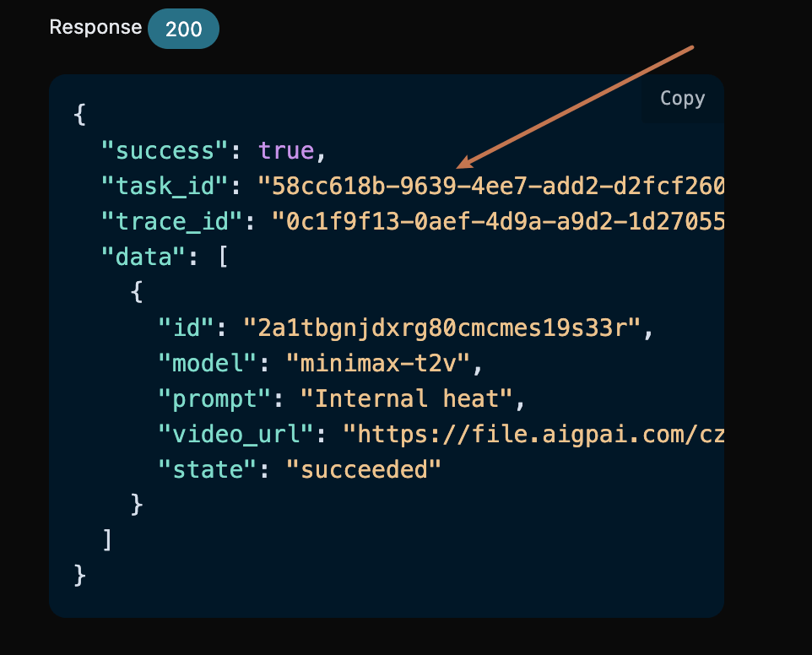Viewport: 812px width, 655px height.
Task: Click the "succeeded" state value
Action: [x=364, y=469]
